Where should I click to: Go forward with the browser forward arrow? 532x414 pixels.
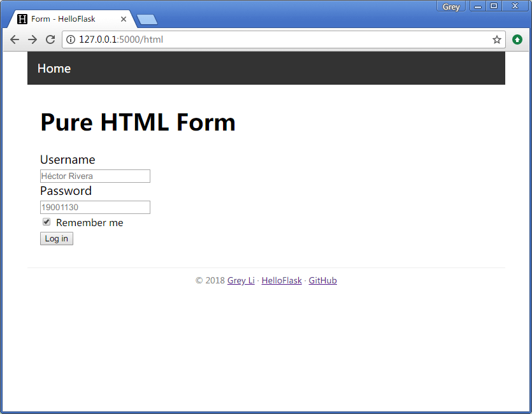pos(32,39)
